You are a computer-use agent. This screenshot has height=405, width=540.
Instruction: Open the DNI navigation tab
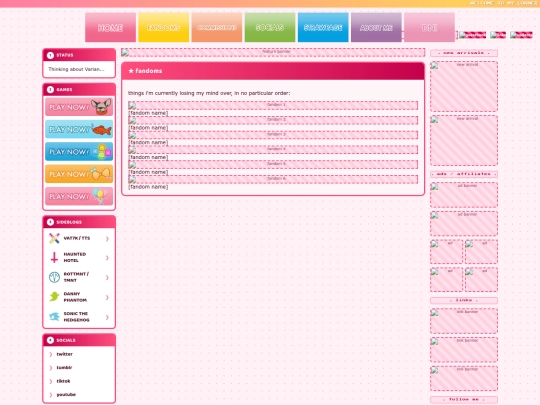pos(429,28)
